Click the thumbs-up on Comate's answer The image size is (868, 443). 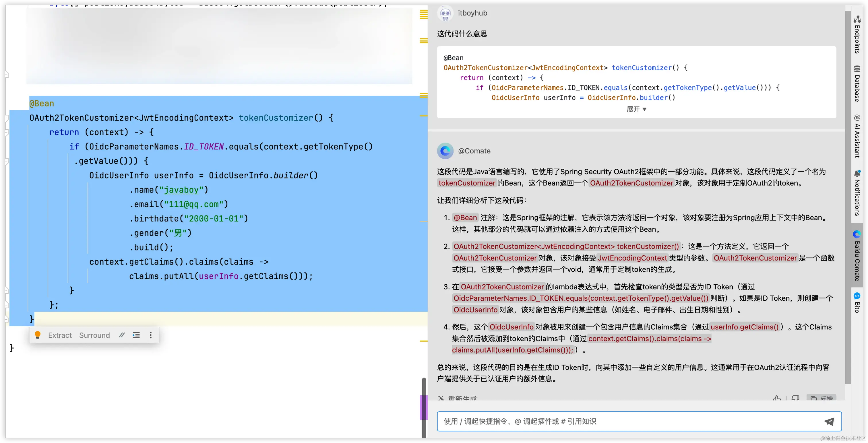point(777,399)
